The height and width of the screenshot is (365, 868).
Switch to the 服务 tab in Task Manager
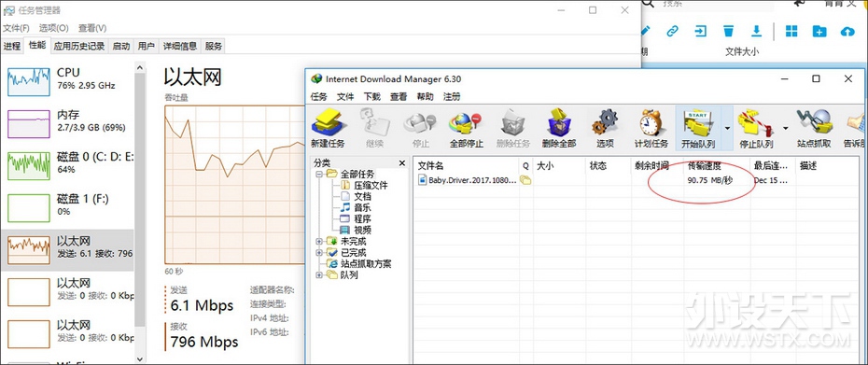point(214,47)
